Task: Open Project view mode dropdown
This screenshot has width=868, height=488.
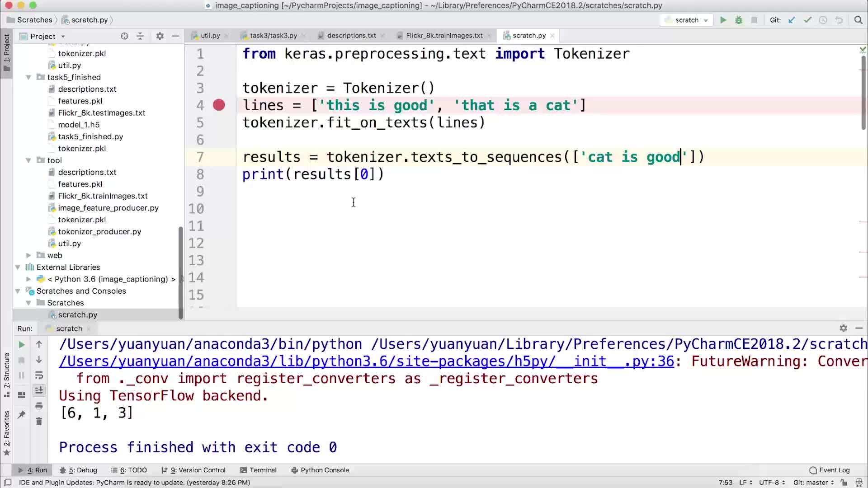Action: click(43, 36)
